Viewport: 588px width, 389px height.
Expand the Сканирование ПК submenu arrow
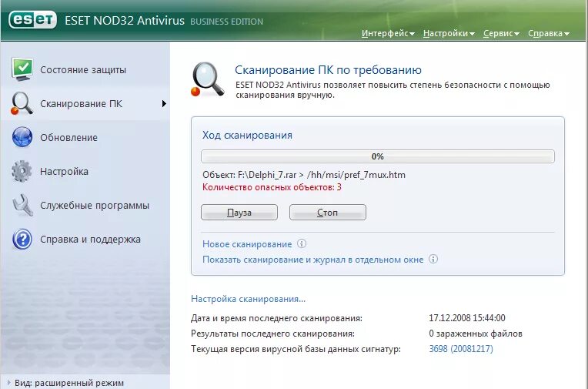click(164, 104)
